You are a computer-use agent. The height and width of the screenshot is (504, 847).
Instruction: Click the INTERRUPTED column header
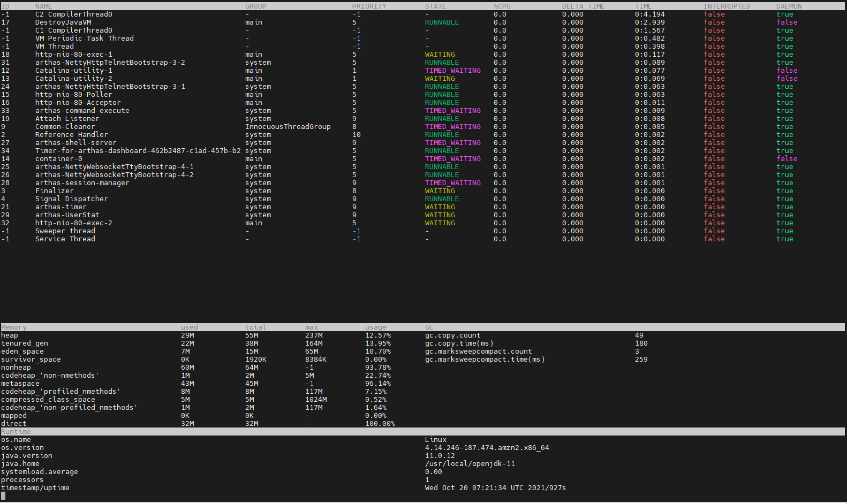(727, 6)
